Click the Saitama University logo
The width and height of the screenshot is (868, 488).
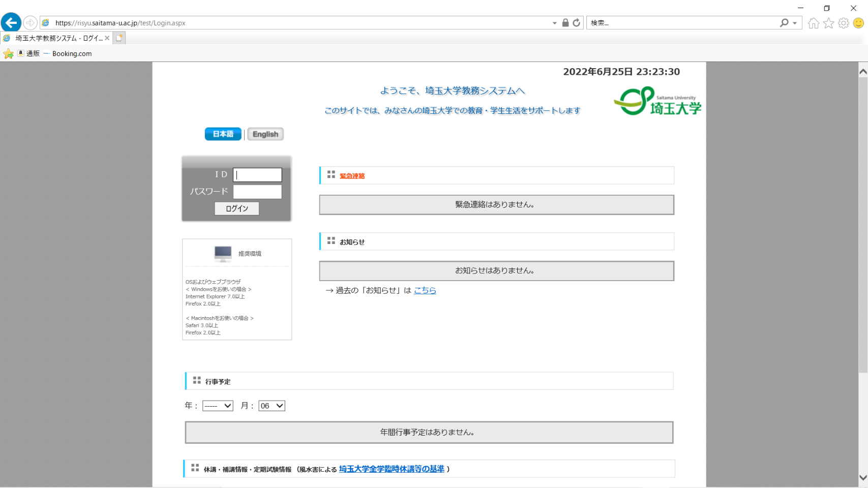[x=657, y=101]
